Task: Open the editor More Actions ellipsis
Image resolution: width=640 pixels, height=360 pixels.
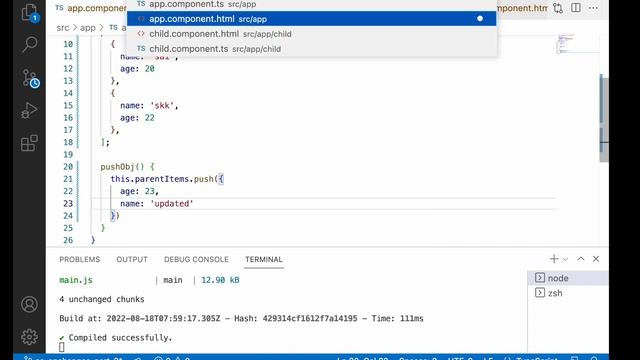Action: tap(593, 8)
